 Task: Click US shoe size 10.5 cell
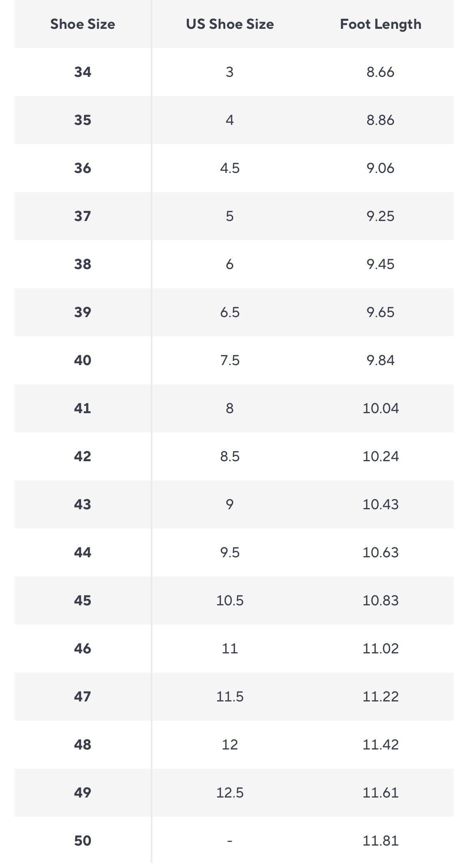(230, 601)
